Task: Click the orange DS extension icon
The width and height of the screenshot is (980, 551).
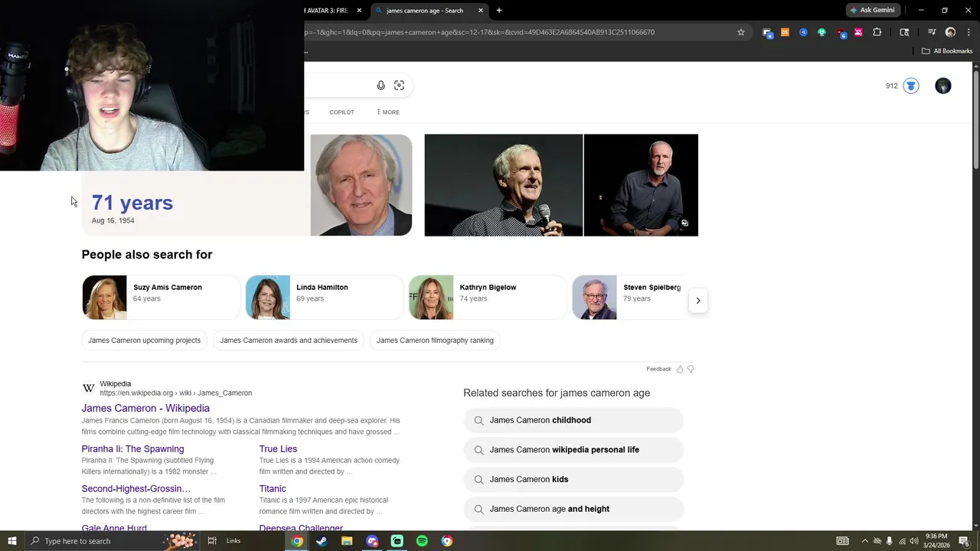Action: tap(785, 32)
